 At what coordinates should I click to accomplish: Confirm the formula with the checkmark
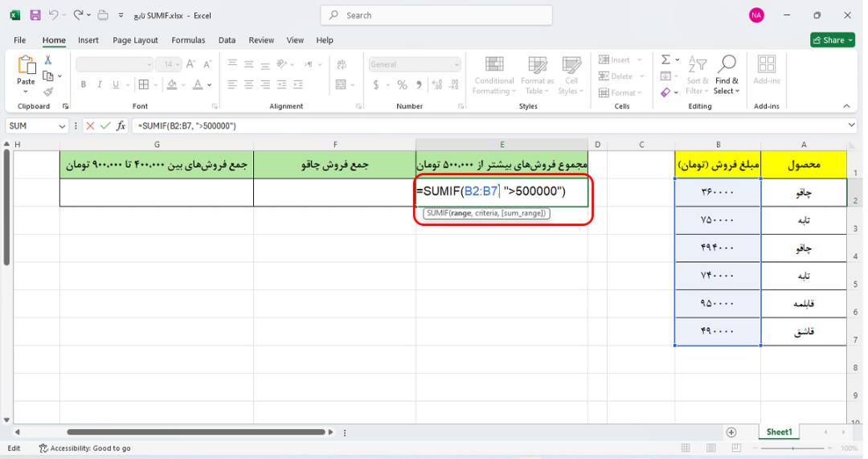pyautogui.click(x=105, y=125)
